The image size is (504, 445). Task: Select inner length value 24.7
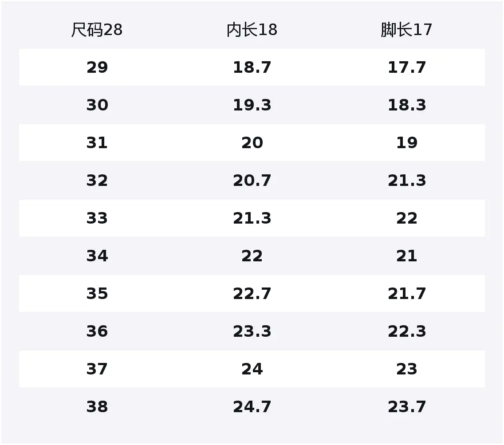click(252, 407)
